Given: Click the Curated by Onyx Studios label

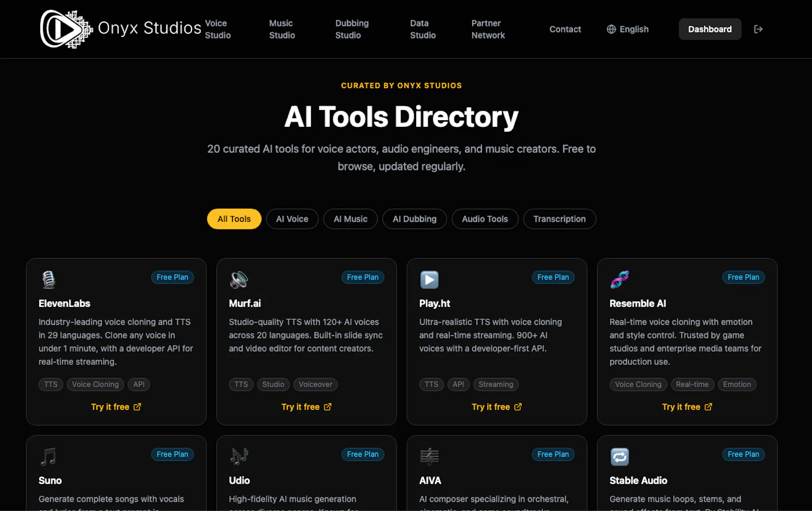Looking at the screenshot, I should [x=401, y=86].
